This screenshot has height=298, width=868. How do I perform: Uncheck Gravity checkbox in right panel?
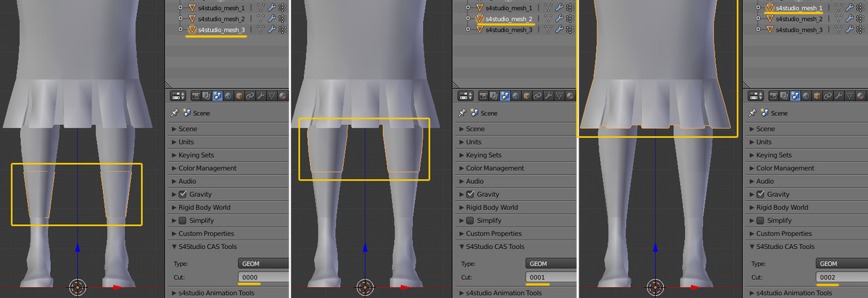(x=760, y=194)
